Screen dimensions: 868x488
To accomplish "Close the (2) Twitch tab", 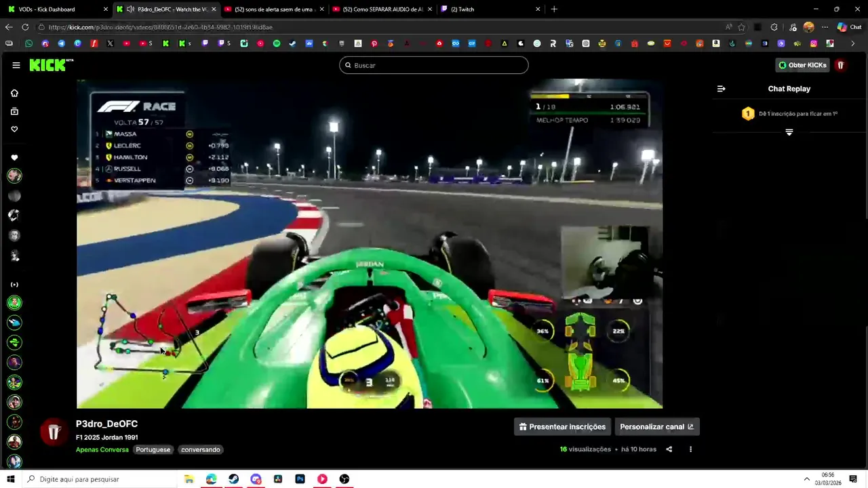I will pos(538,9).
